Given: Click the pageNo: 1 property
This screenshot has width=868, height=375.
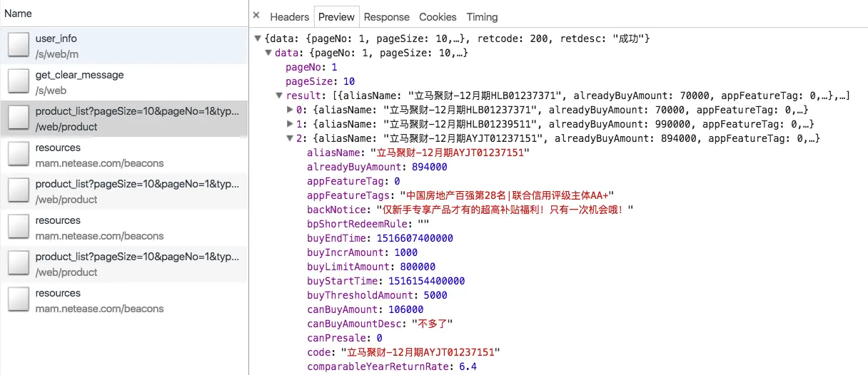Looking at the screenshot, I should point(311,67).
